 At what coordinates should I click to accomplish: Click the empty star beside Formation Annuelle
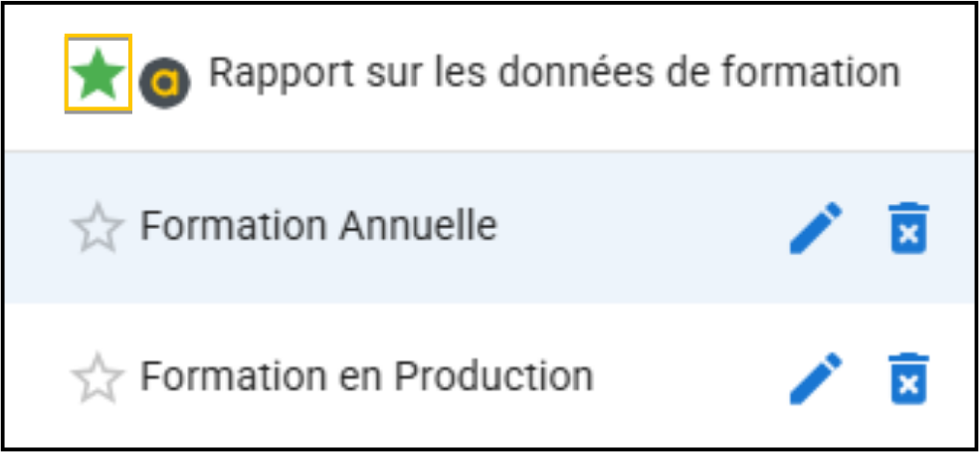click(x=98, y=229)
